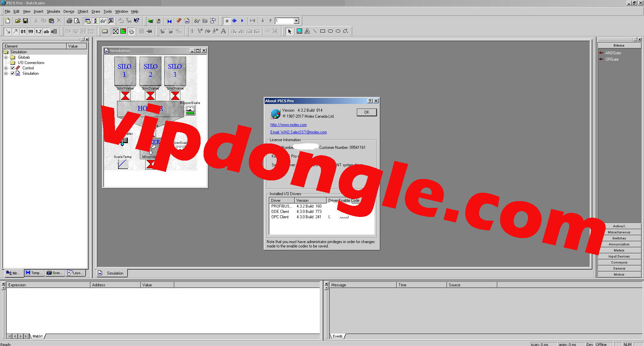Select the rectangle drawing tool

pos(323,31)
